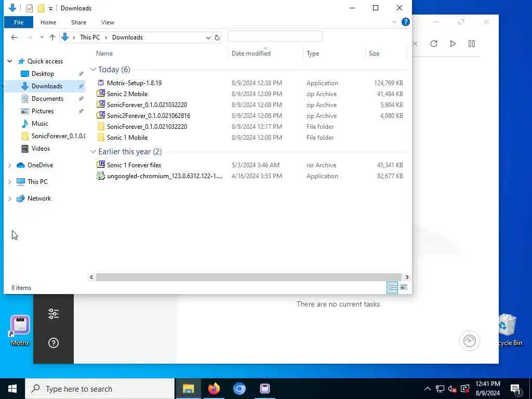Sort by Type column header
Image resolution: width=532 pixels, height=399 pixels.
(x=312, y=54)
